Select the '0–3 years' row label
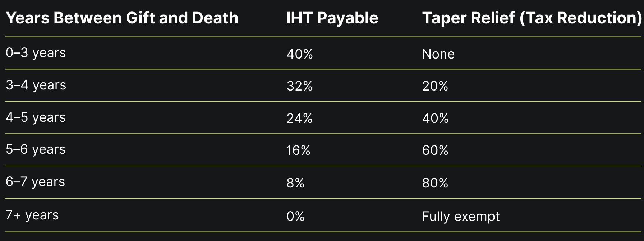The width and height of the screenshot is (644, 241). 36,53
